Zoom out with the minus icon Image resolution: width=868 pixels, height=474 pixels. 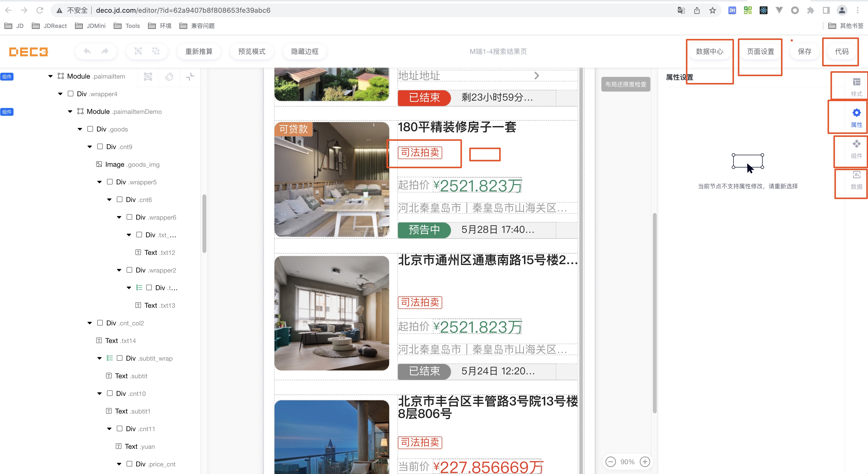[611, 462]
